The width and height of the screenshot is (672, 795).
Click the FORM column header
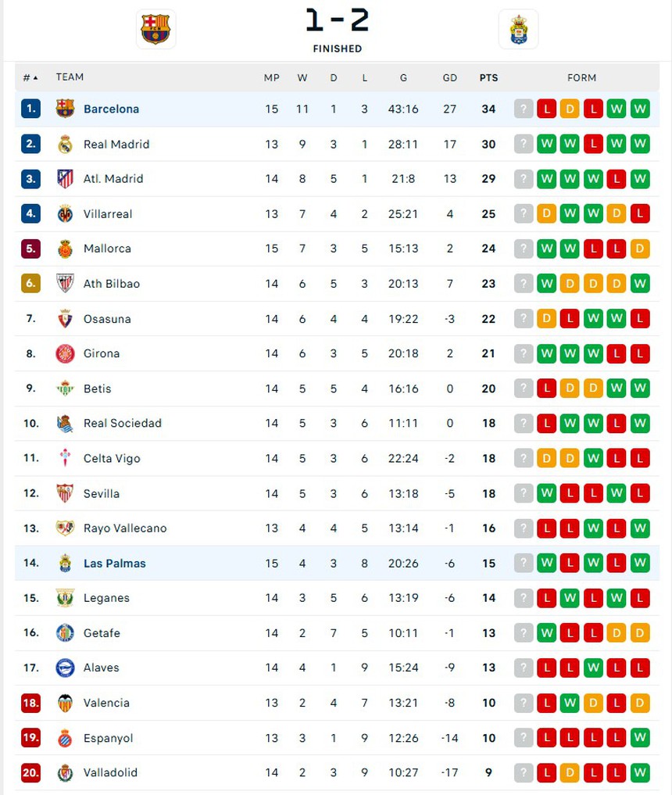[x=581, y=77]
